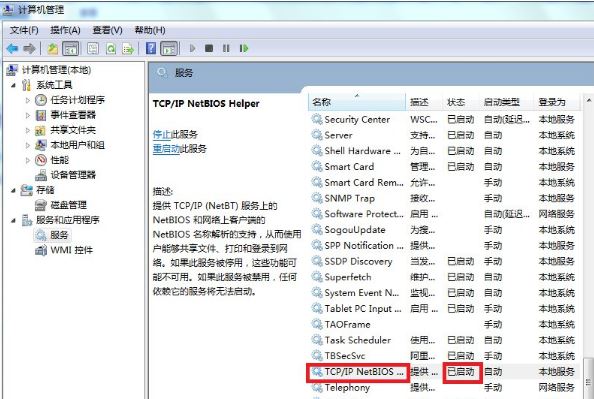Select Event Viewer (事件查看器) tree item
This screenshot has height=399, width=594.
[73, 115]
